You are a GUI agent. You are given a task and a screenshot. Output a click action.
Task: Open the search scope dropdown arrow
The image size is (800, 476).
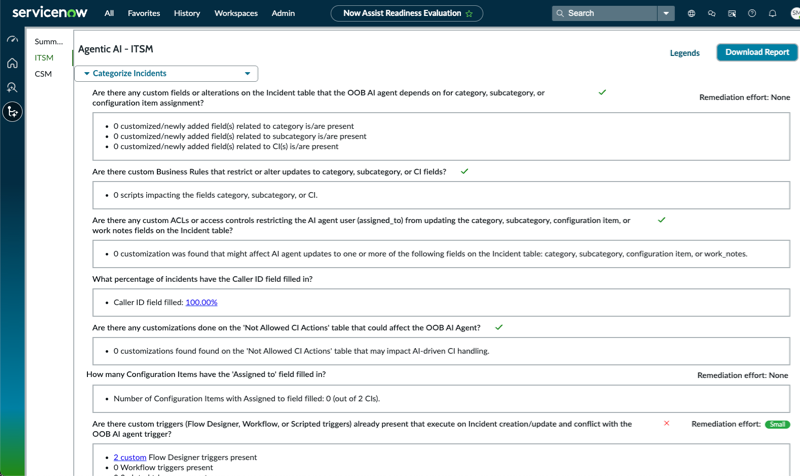[666, 13]
